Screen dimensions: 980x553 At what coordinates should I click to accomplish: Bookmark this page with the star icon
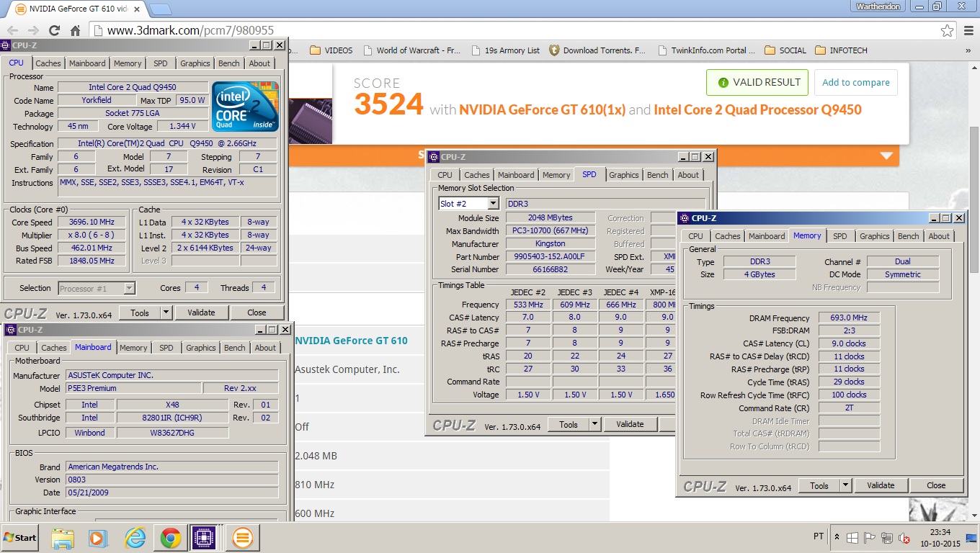947,30
